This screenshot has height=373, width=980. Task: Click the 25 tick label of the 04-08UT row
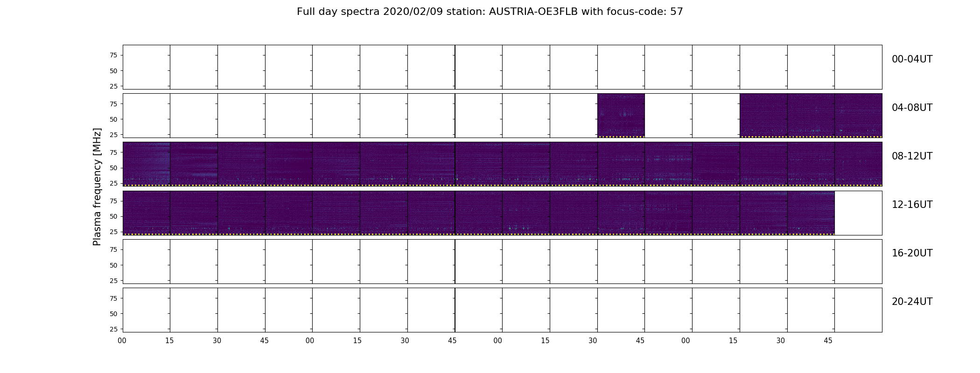coord(113,135)
